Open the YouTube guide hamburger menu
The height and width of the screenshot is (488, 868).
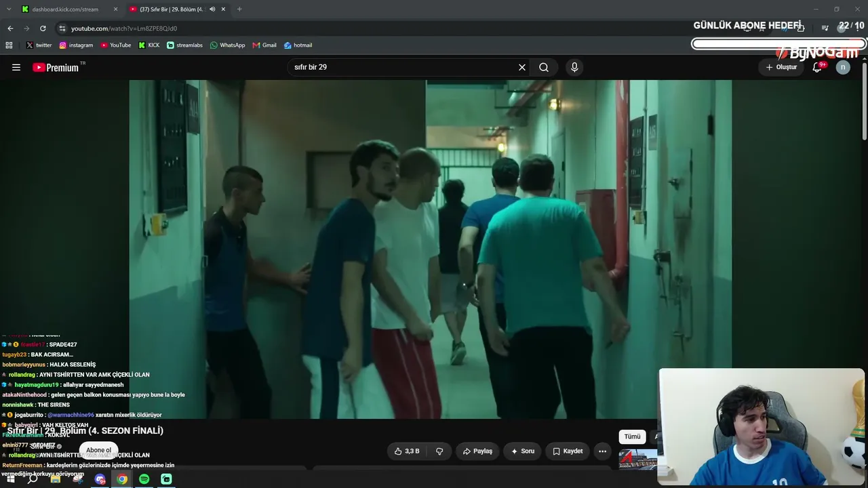(x=16, y=67)
